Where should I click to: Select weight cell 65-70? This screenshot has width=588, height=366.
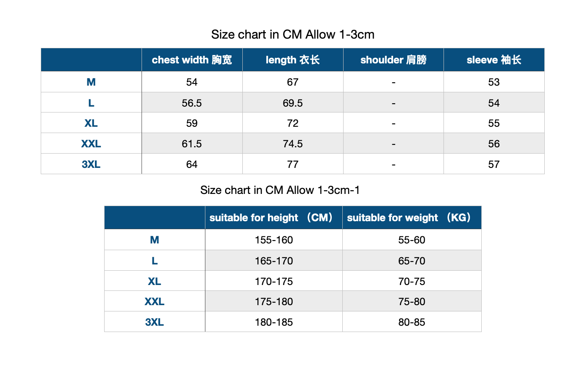(x=412, y=261)
